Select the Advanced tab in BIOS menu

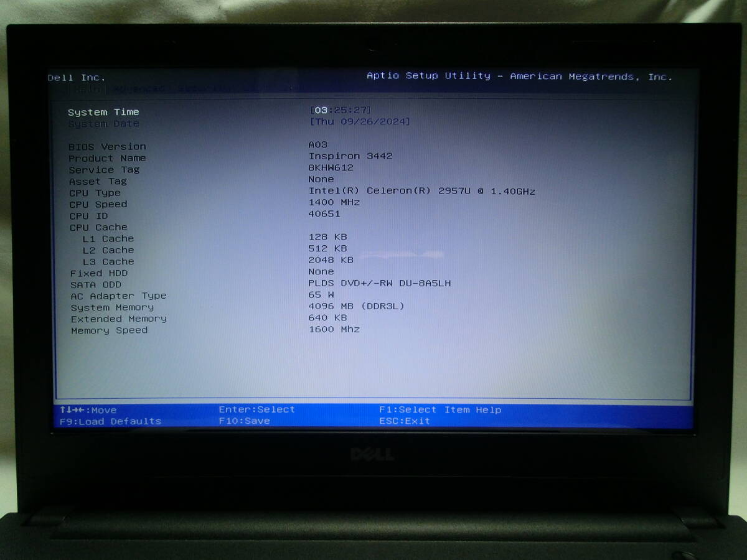click(x=139, y=89)
